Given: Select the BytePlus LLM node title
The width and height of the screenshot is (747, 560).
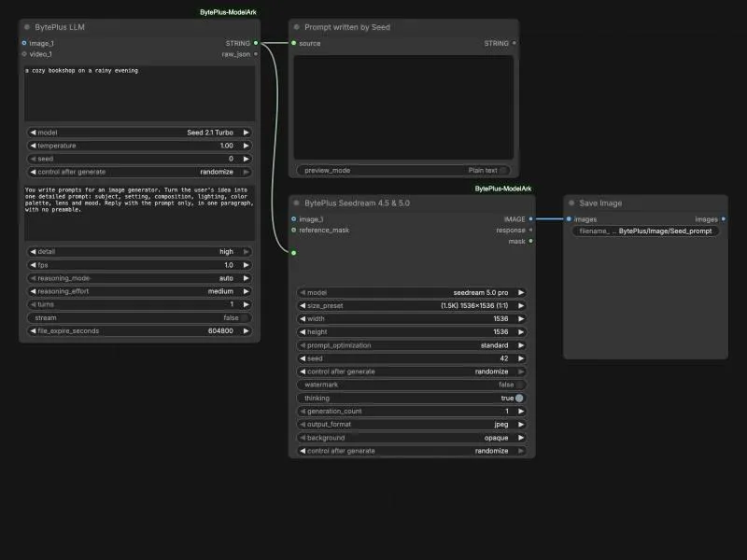Looking at the screenshot, I should pyautogui.click(x=60, y=27).
